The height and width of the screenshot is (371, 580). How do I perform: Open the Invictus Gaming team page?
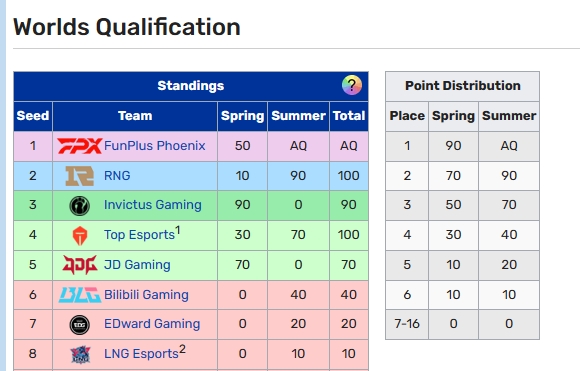(152, 205)
